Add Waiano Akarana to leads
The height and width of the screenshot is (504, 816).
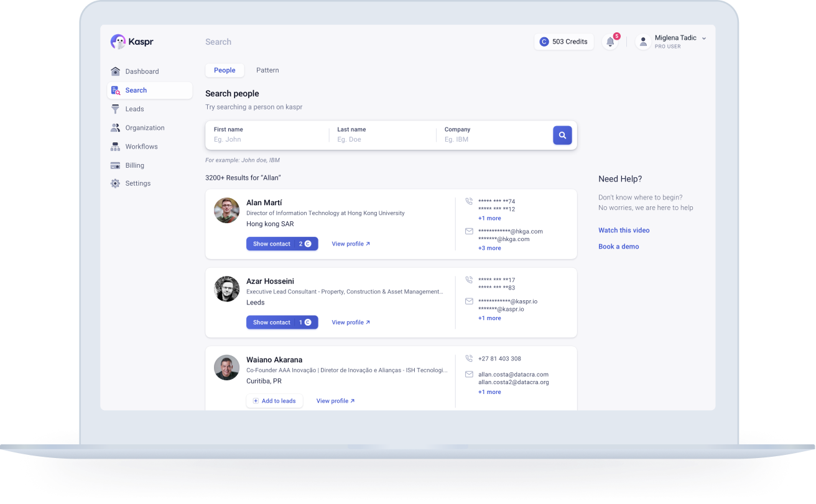274,401
